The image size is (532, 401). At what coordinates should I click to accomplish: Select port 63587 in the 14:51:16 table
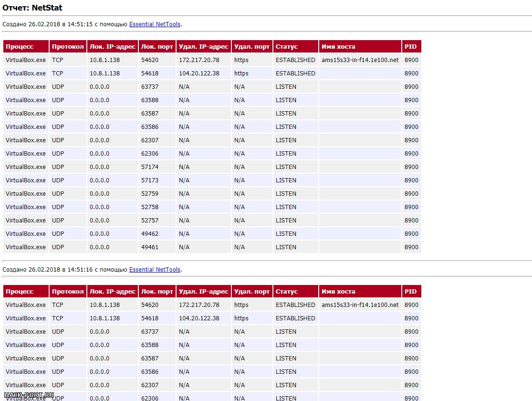tap(150, 358)
